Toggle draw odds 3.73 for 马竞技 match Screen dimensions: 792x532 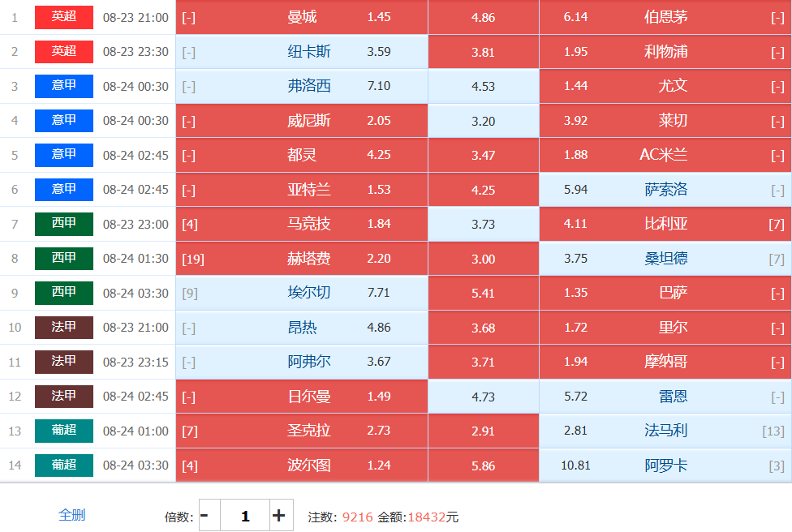point(484,224)
